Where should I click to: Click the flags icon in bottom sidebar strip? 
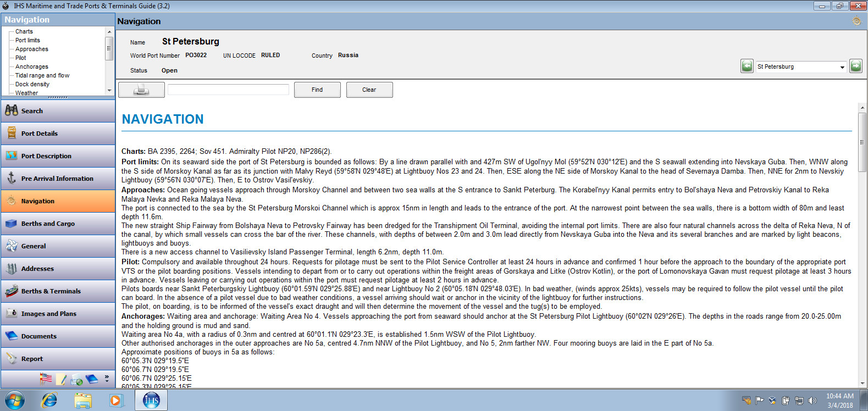[46, 379]
